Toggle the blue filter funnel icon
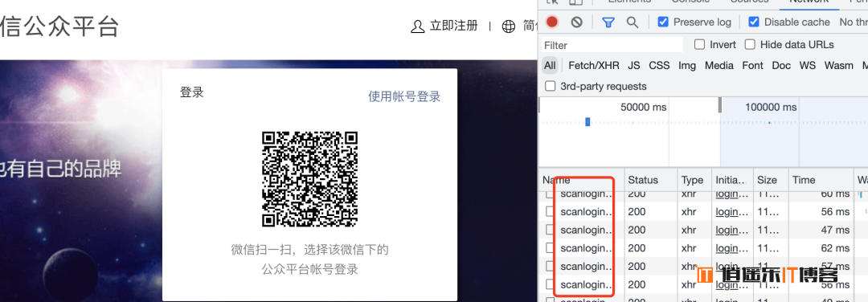This screenshot has height=302, width=868. [x=608, y=22]
